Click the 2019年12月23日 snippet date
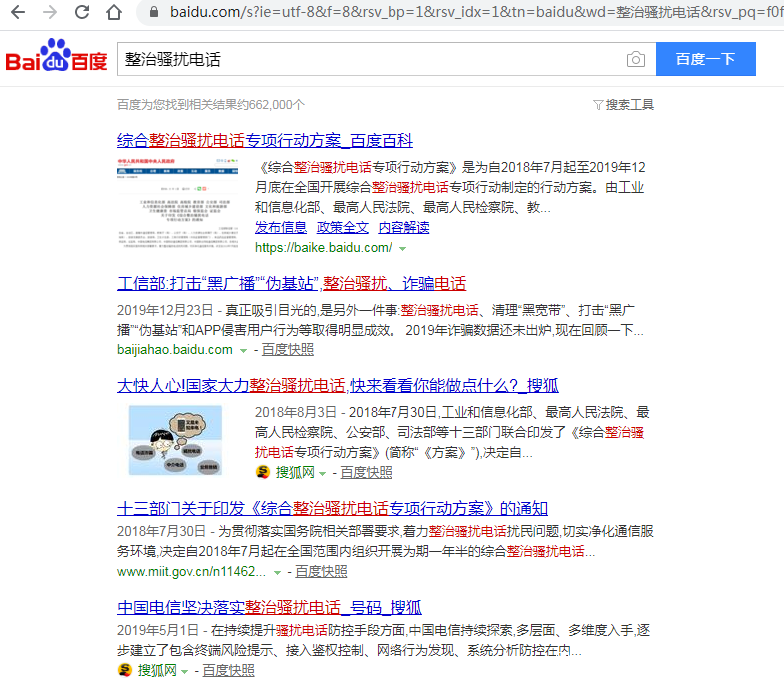784x685 pixels. tap(165, 310)
